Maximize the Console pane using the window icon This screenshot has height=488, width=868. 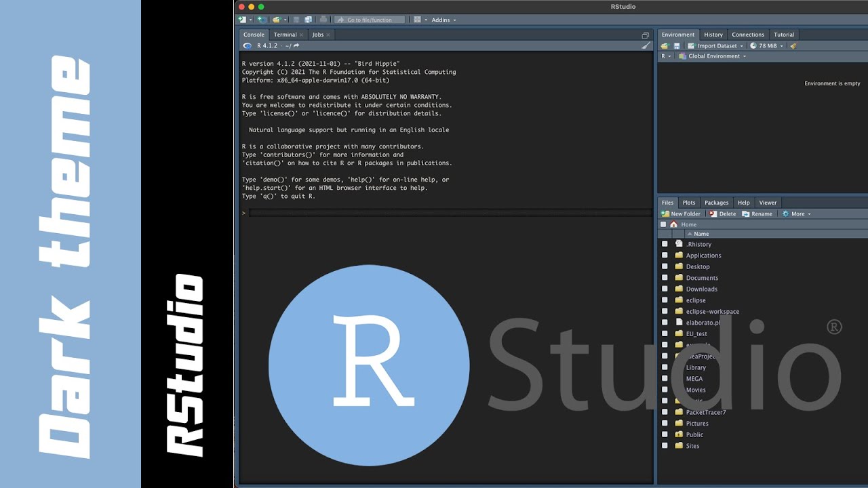(645, 35)
